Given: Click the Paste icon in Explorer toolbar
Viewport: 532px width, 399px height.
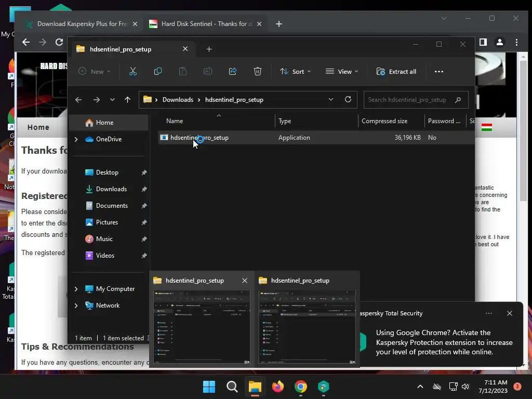Looking at the screenshot, I should tap(182, 71).
